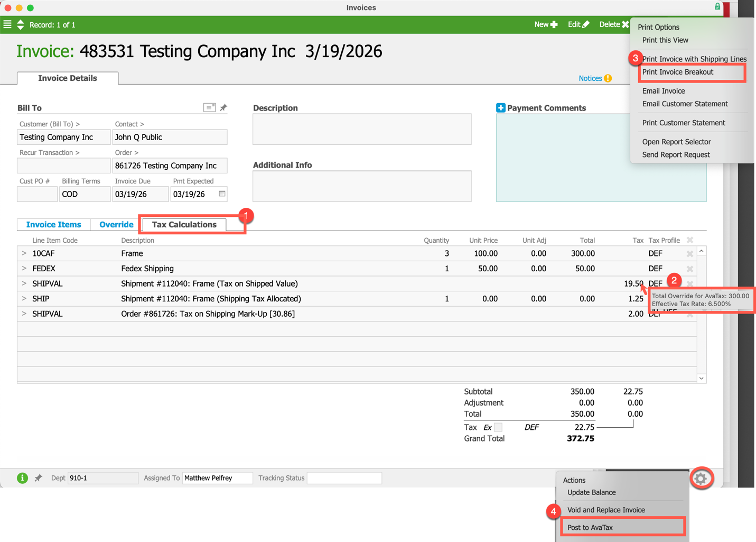Click the Tracking Status field
756x542 pixels.
tap(344, 478)
